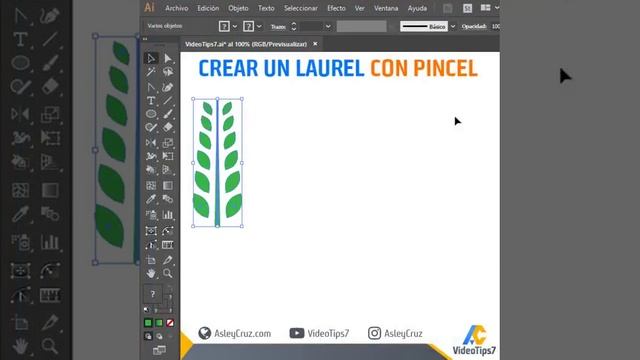This screenshot has width=640, height=360.
Task: Click the control bar fill swatch
Action: pyautogui.click(x=224, y=27)
